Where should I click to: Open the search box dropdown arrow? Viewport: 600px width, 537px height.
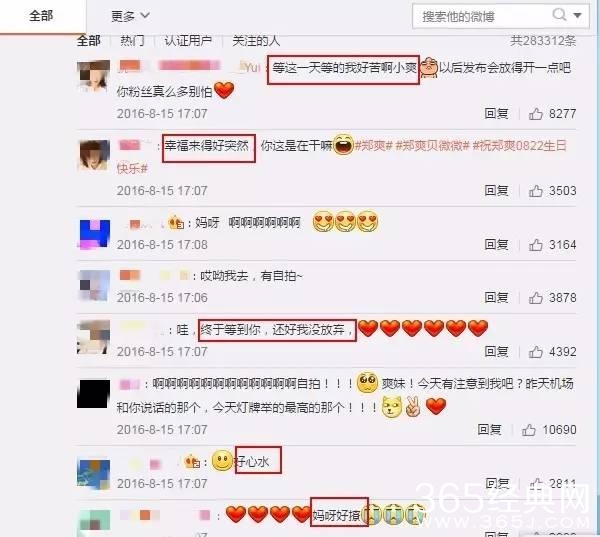[x=578, y=16]
